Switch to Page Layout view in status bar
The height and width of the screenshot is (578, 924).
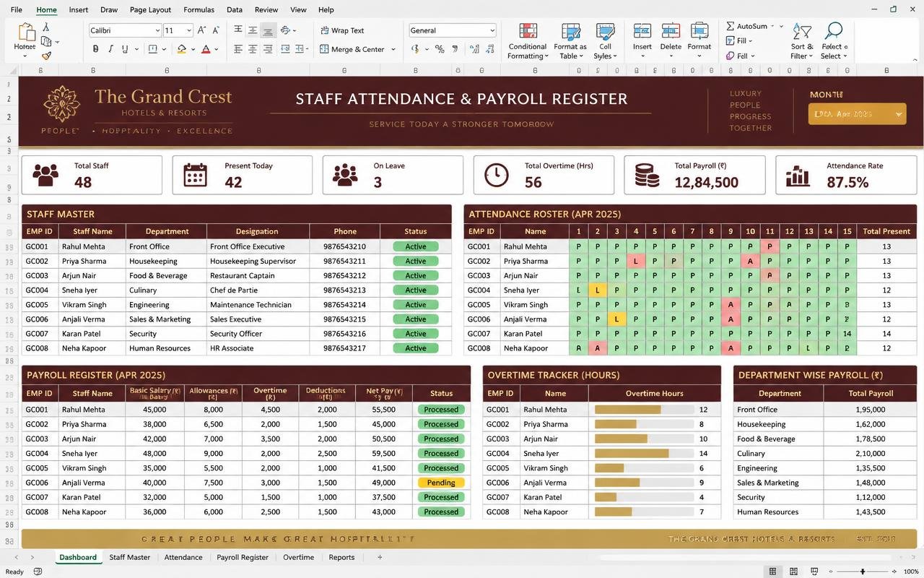793,571
